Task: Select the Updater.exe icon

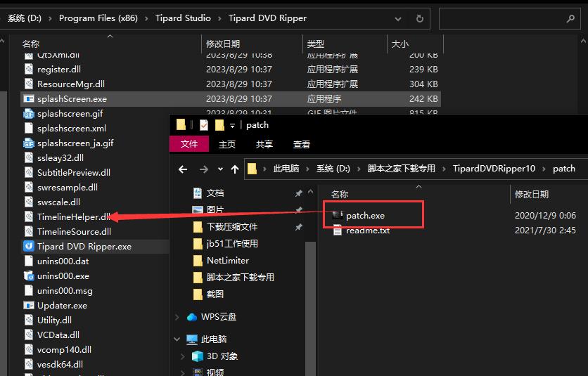Action: (29, 306)
